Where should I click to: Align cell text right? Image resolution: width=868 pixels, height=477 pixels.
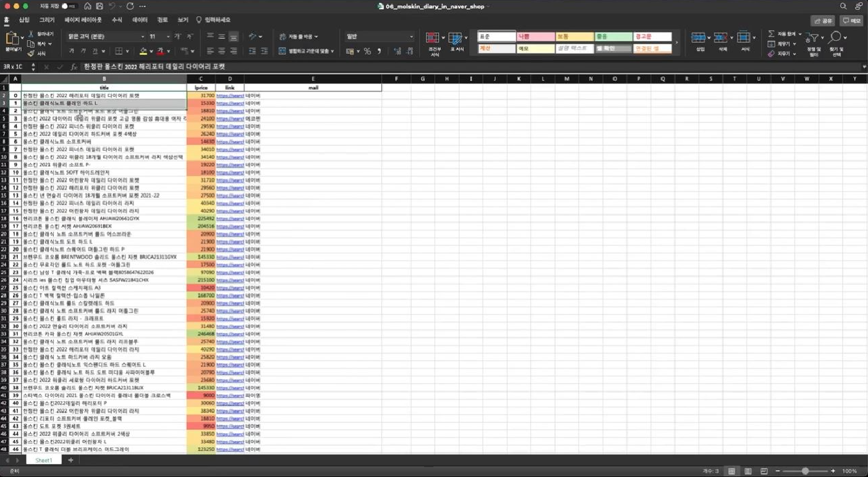233,51
